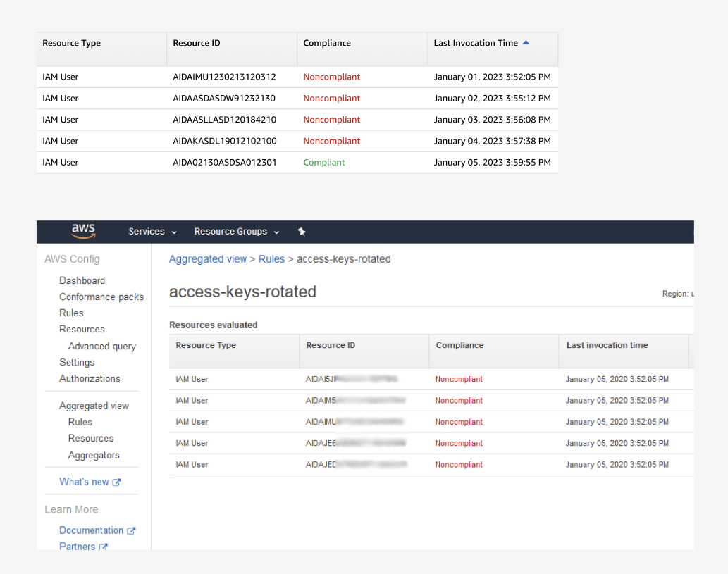The height and width of the screenshot is (574, 728).
Task: Select Resources under Aggregated view
Action: coord(91,438)
